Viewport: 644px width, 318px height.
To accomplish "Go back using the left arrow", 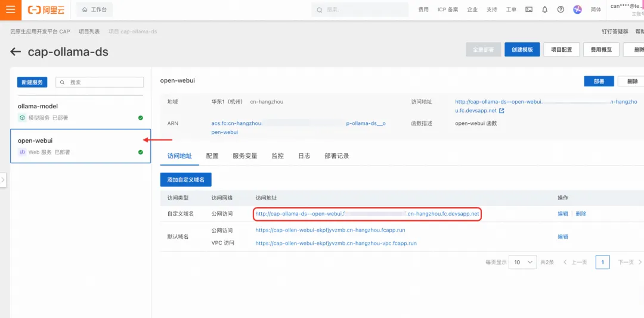I will [16, 52].
